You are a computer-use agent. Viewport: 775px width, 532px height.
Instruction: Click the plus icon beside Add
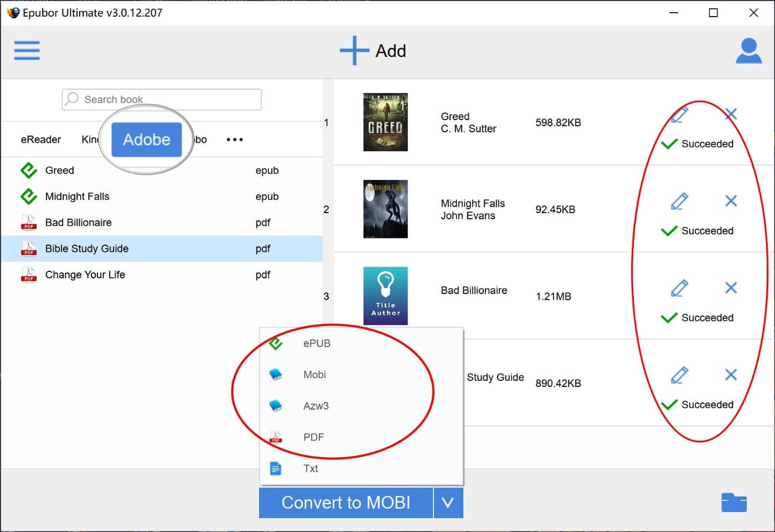pos(354,50)
